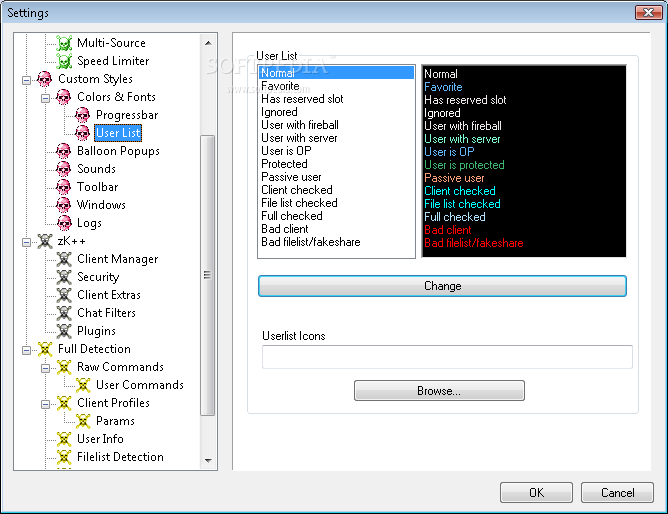668x514 pixels.
Task: Confirm settings with OK
Action: point(536,493)
